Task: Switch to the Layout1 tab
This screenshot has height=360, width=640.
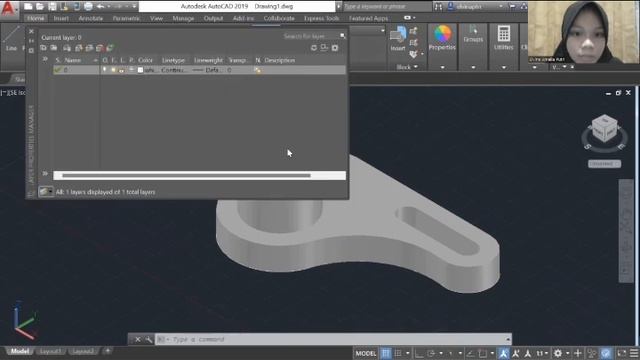Action: [x=51, y=351]
